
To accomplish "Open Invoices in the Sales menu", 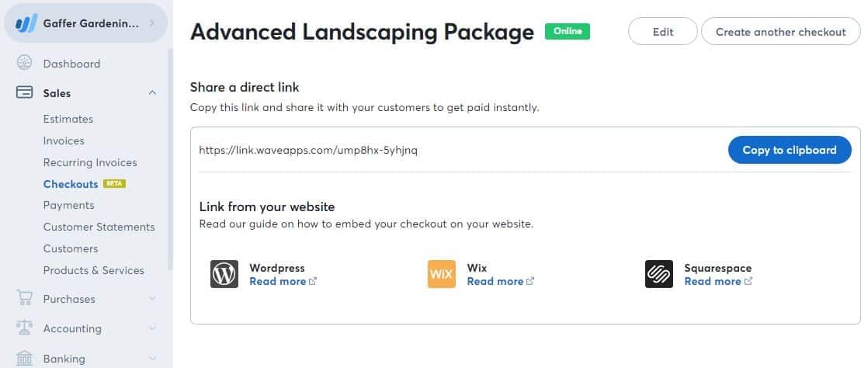I will point(64,141).
